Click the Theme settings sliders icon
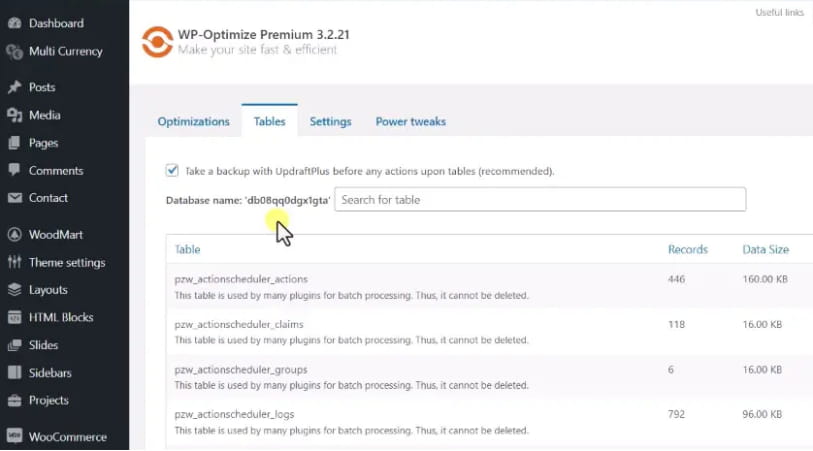 point(14,263)
